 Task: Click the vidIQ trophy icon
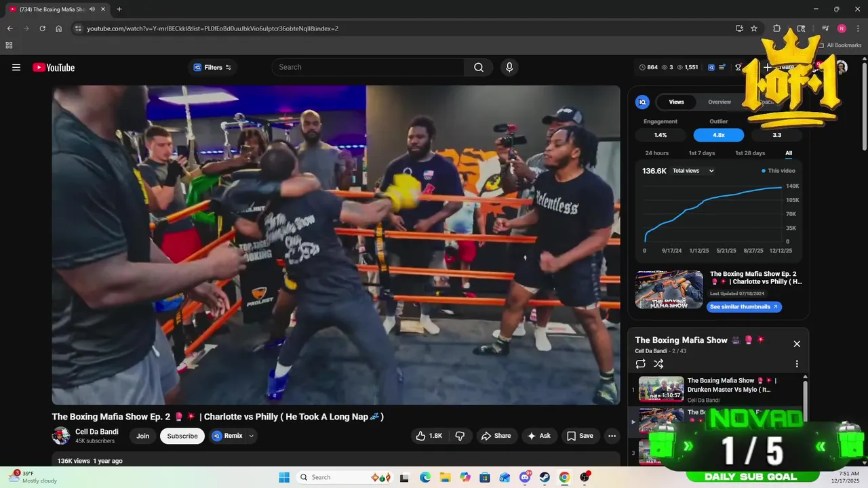click(x=738, y=67)
